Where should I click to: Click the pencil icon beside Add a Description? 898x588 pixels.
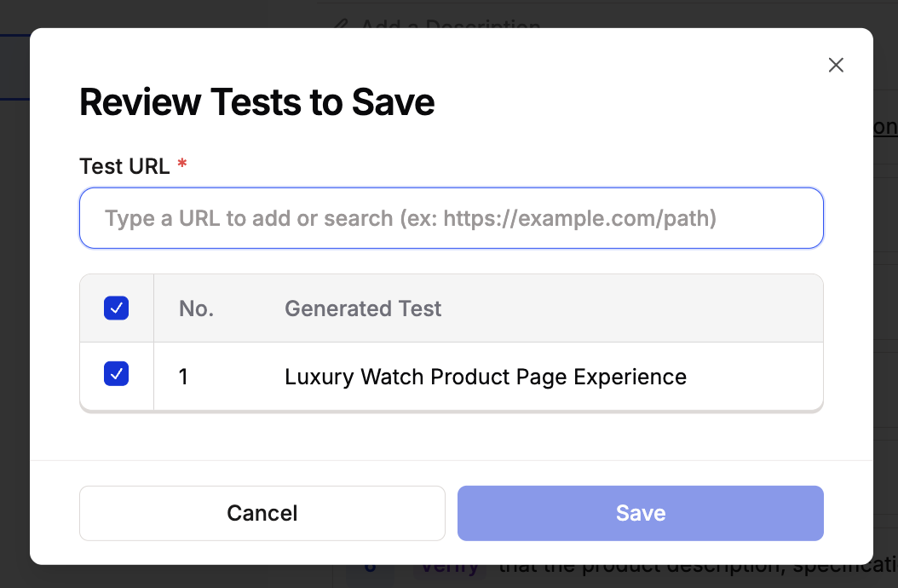click(341, 24)
